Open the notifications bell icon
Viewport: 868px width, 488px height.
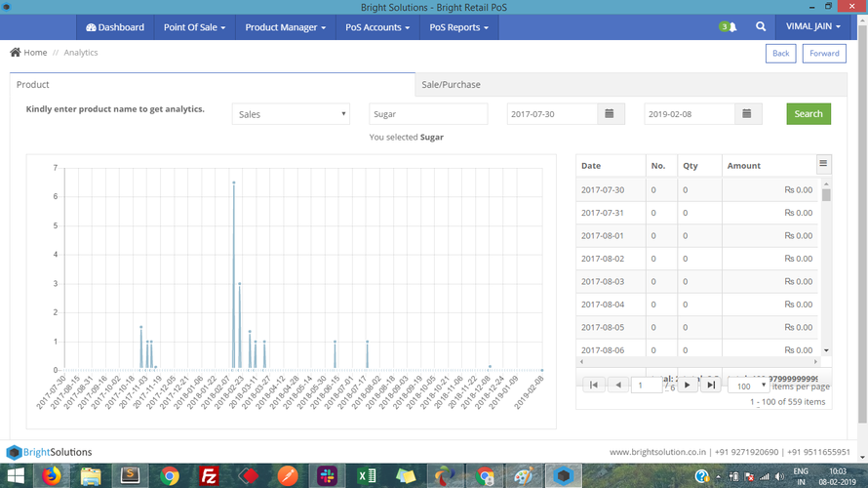click(731, 26)
